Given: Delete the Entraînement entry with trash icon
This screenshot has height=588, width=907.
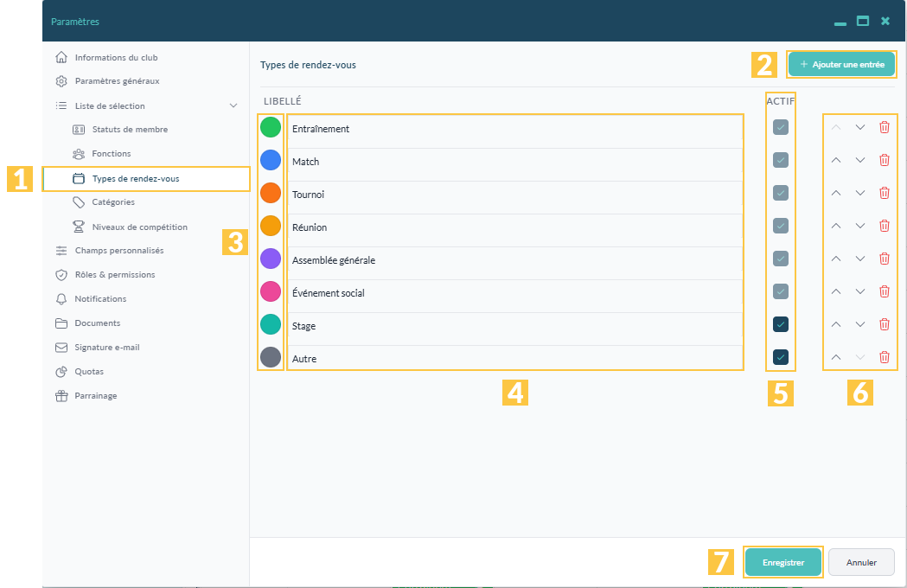Looking at the screenshot, I should (x=884, y=127).
